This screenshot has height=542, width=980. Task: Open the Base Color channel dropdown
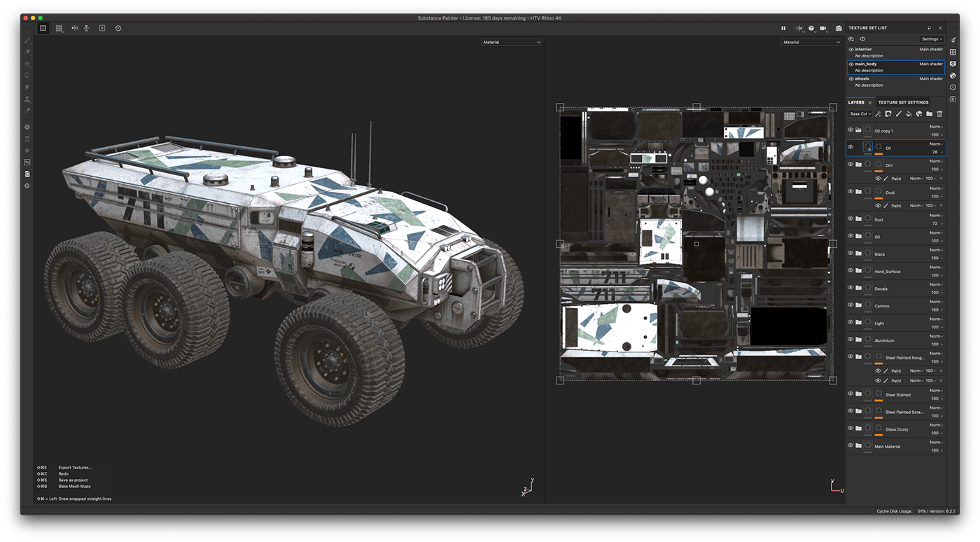click(x=861, y=113)
